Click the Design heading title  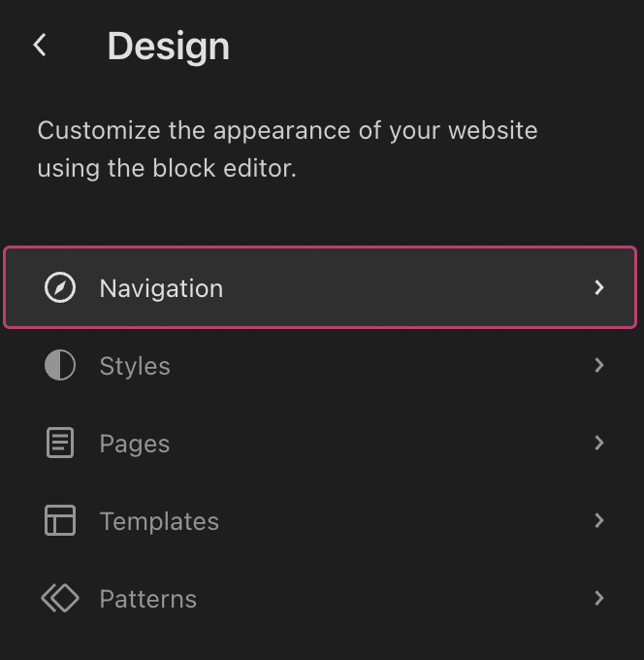pos(168,47)
